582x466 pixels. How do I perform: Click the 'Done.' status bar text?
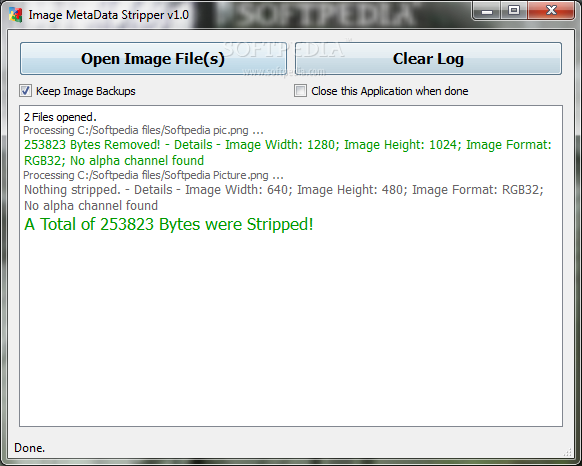point(29,448)
